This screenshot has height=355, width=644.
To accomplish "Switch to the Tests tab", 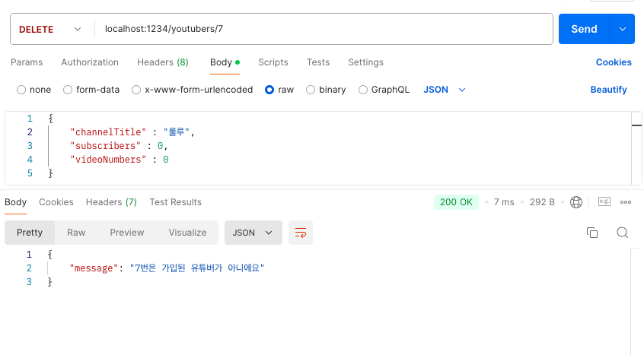I will tap(318, 62).
